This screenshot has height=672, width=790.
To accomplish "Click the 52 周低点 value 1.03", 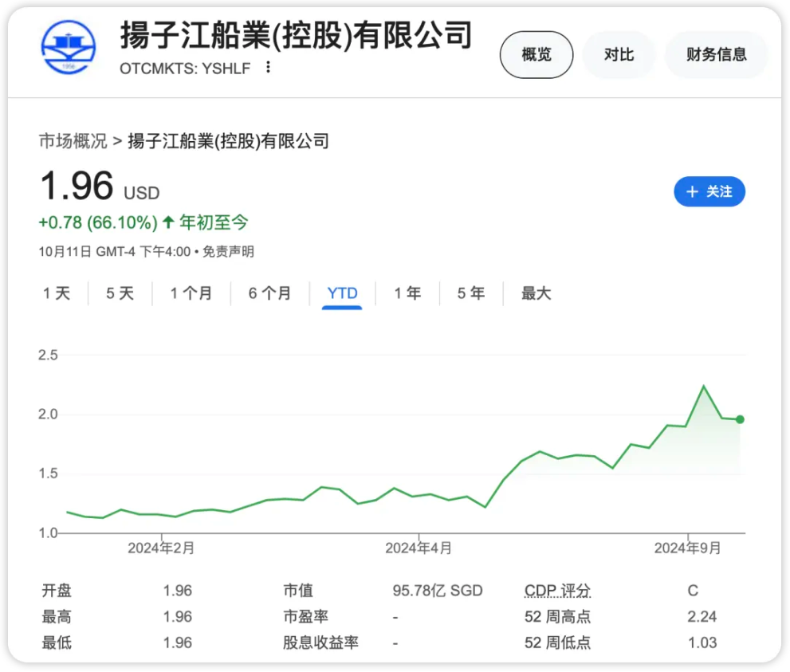I will tap(702, 643).
